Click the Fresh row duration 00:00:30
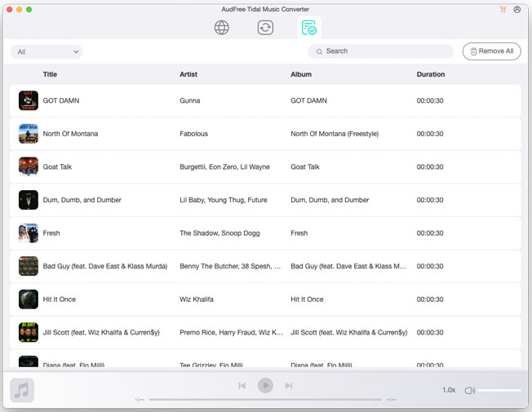This screenshot has width=532, height=412. [x=430, y=233]
